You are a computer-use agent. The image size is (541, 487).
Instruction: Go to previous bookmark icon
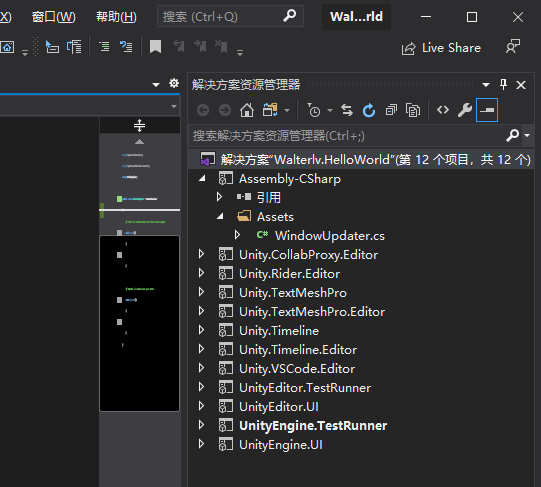179,46
